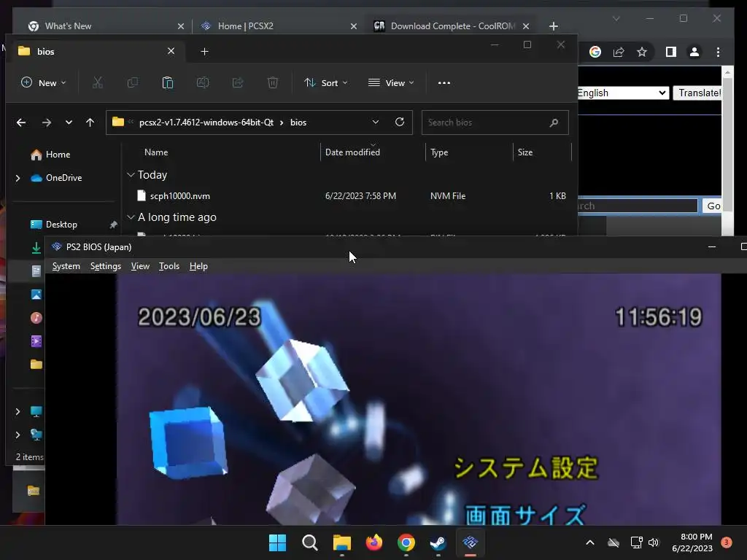Open the View dropdown in File Explorer

391,83
